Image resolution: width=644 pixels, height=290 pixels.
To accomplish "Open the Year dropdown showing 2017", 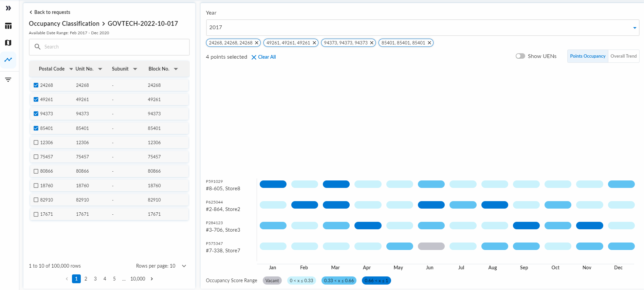I will pos(423,27).
